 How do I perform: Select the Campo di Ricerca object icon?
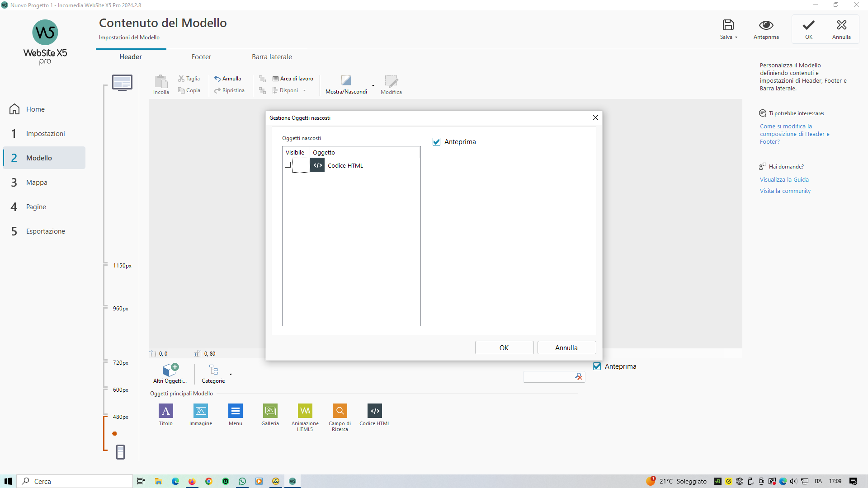[340, 411]
